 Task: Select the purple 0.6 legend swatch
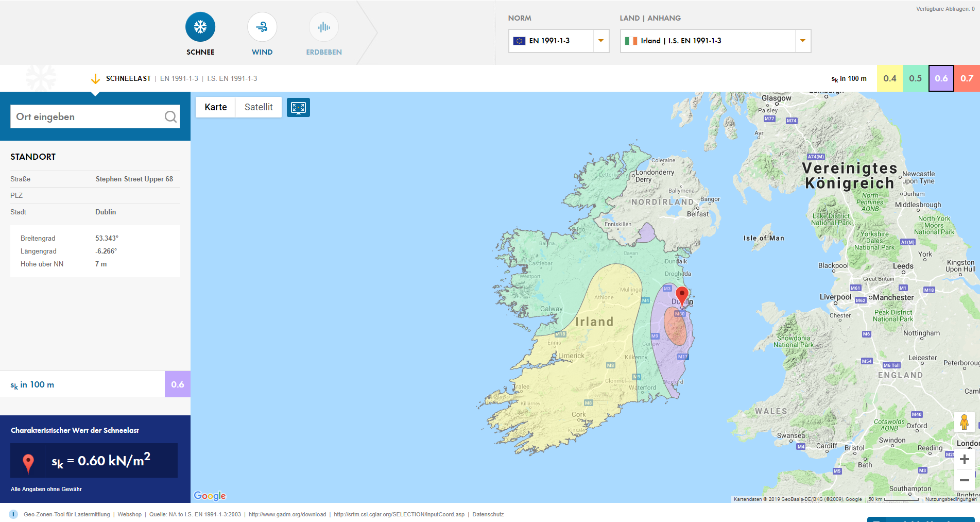[x=941, y=78]
